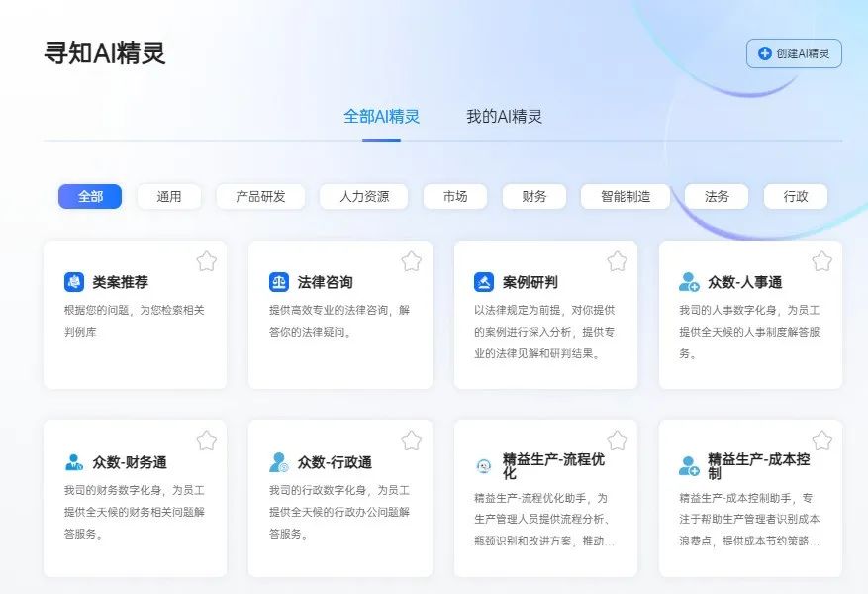Select the 全部 category filter
The width and height of the screenshot is (868, 594).
[90, 197]
